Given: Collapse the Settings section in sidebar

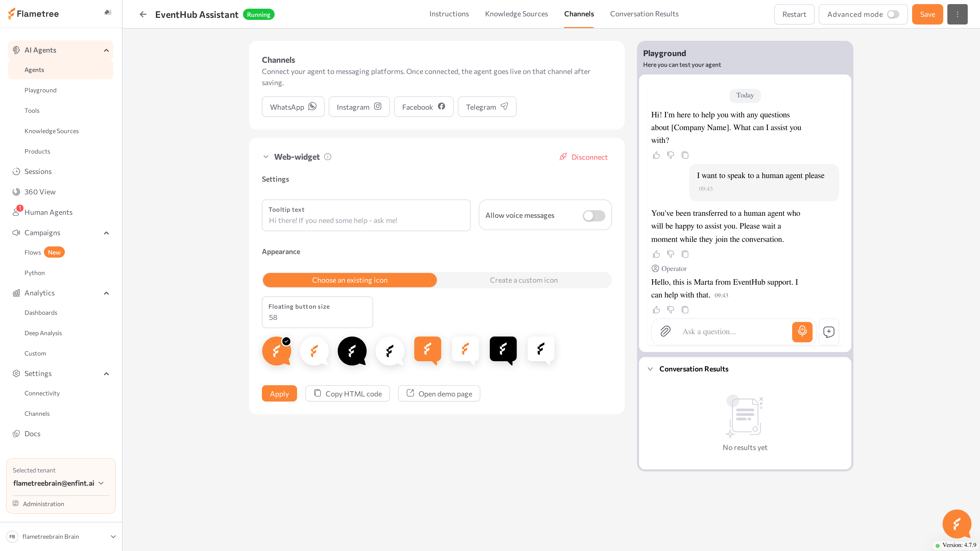Looking at the screenshot, I should (106, 373).
